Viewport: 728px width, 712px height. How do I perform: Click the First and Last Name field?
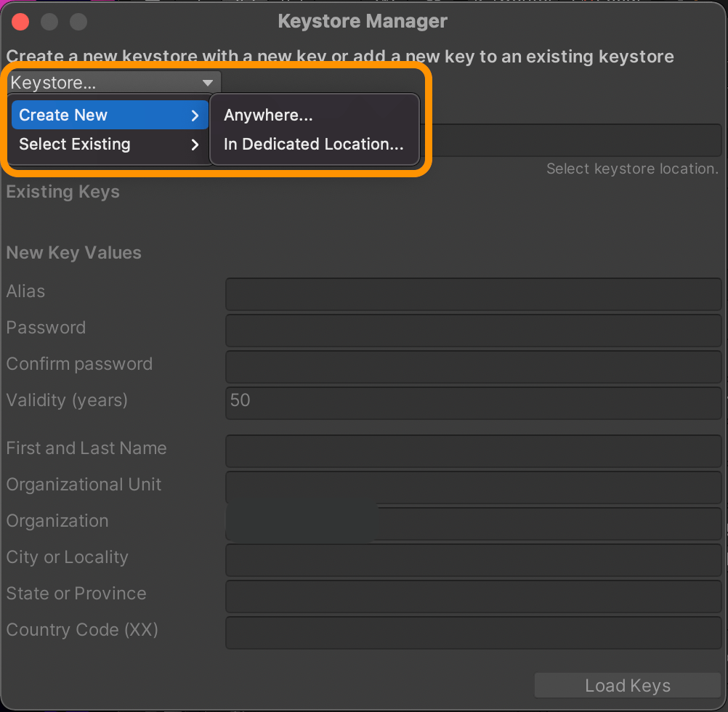472,450
